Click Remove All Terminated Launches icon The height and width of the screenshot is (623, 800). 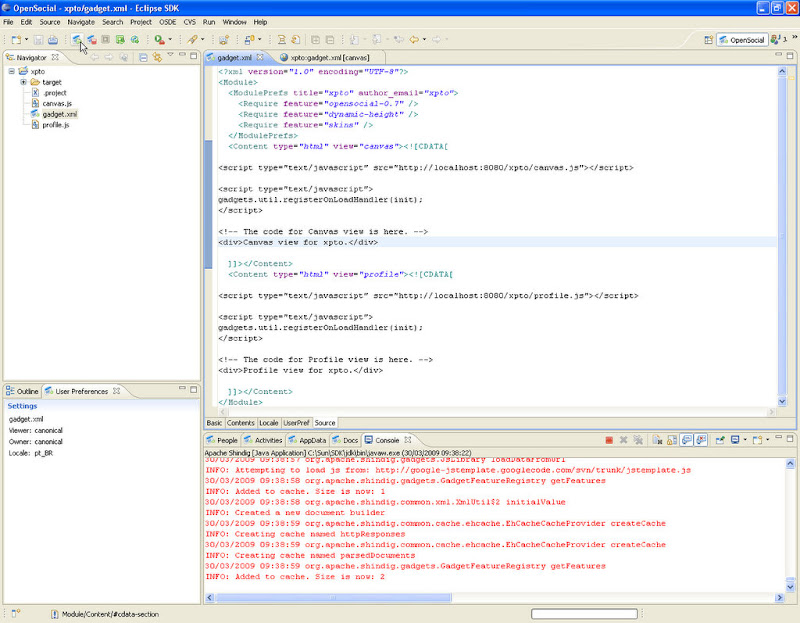pyautogui.click(x=638, y=440)
